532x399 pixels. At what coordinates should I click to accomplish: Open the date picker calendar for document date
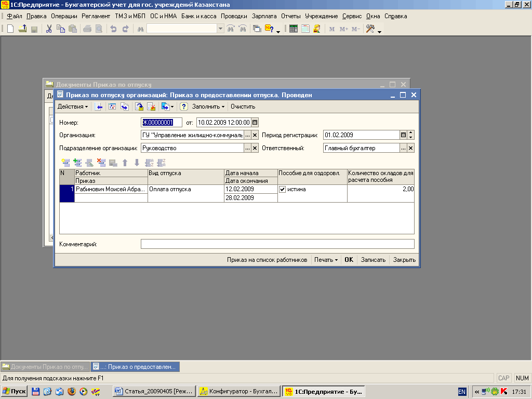pos(255,123)
